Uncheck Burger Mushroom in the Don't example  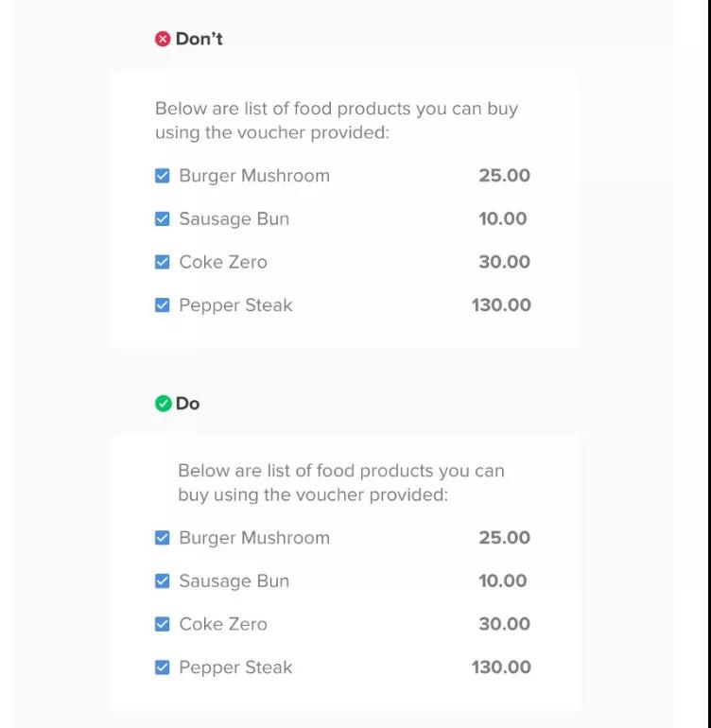tap(163, 176)
